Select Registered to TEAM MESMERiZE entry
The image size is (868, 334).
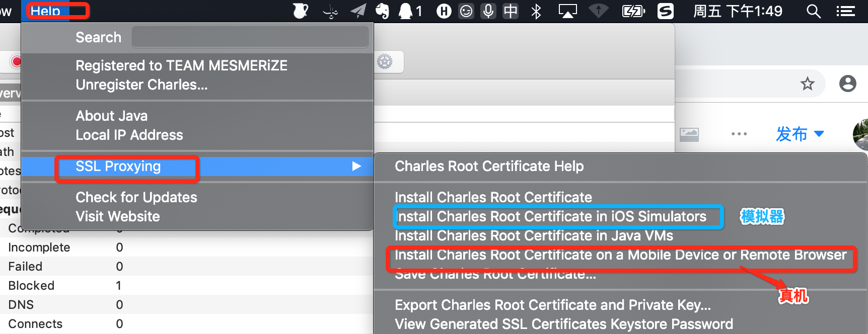coord(182,65)
